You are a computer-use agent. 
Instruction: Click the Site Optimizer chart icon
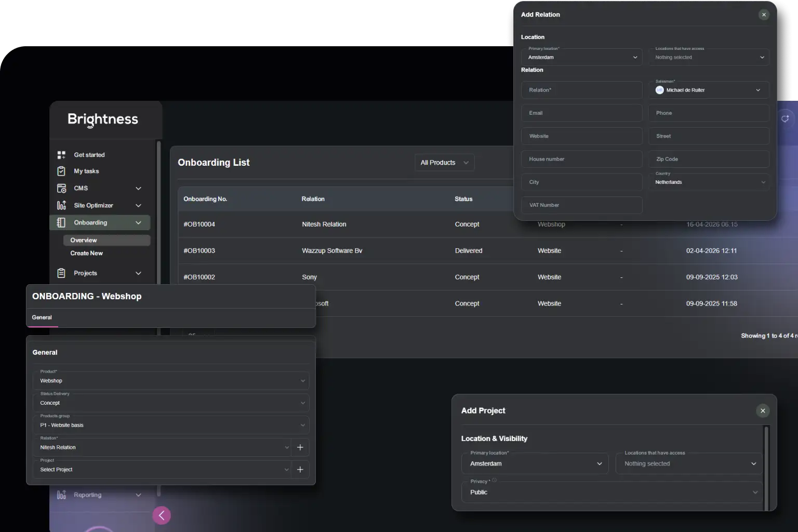(x=61, y=205)
